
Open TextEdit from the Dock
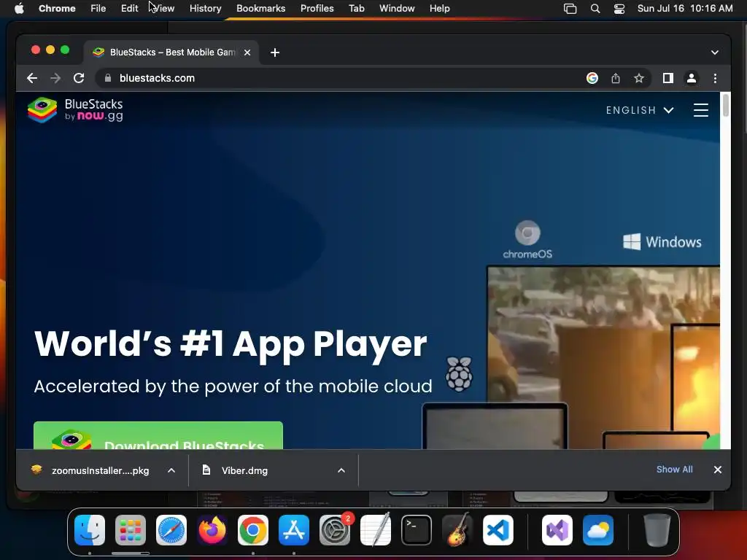[376, 530]
